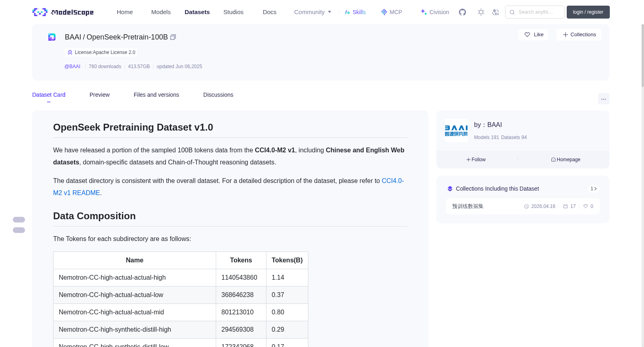
Task: Switch the site language
Action: tap(495, 12)
